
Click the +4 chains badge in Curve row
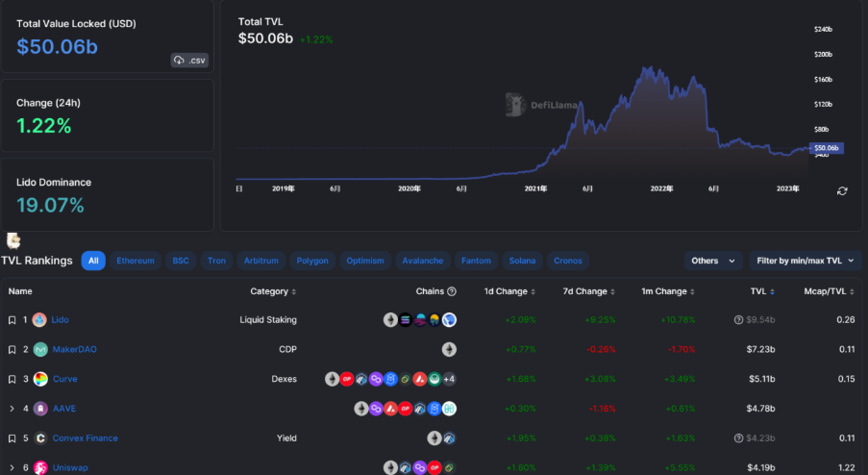(449, 379)
